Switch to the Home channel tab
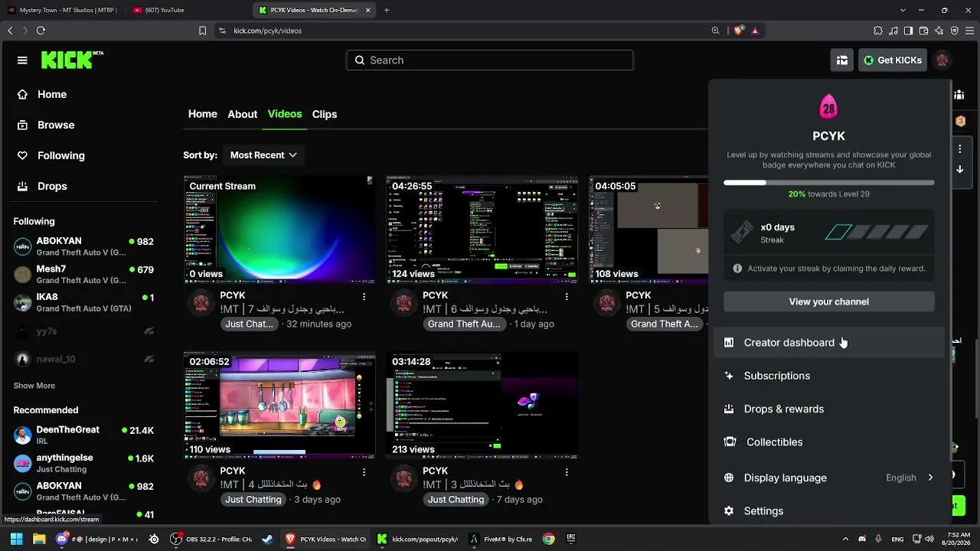 pos(203,114)
